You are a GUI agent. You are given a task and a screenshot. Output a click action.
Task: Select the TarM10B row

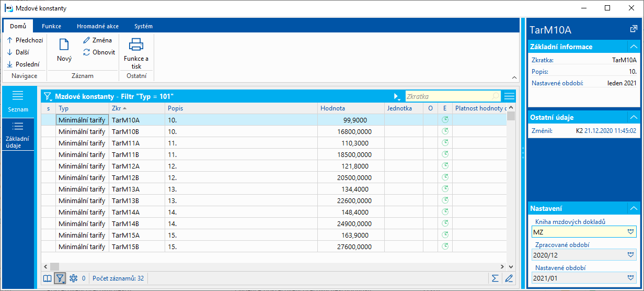[x=274, y=131]
